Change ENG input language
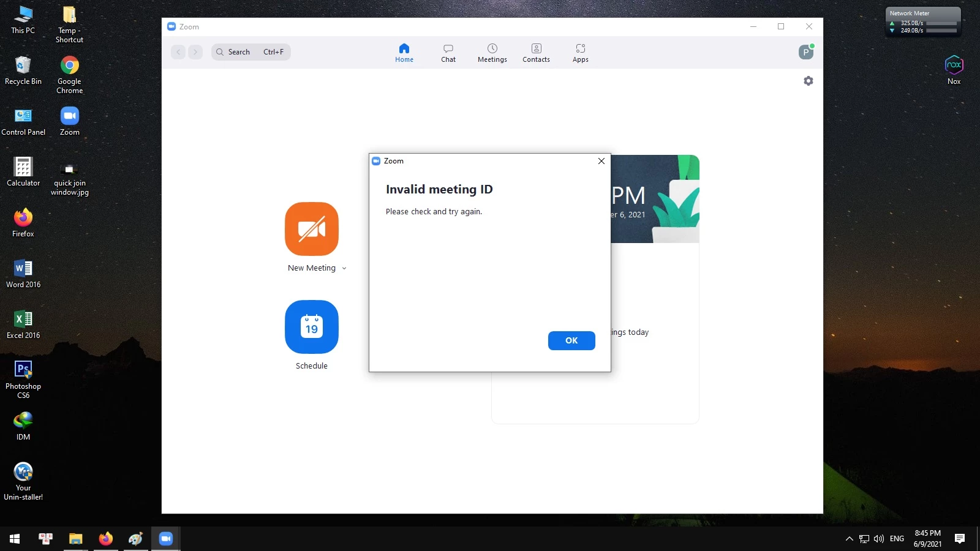980x551 pixels. pyautogui.click(x=897, y=539)
